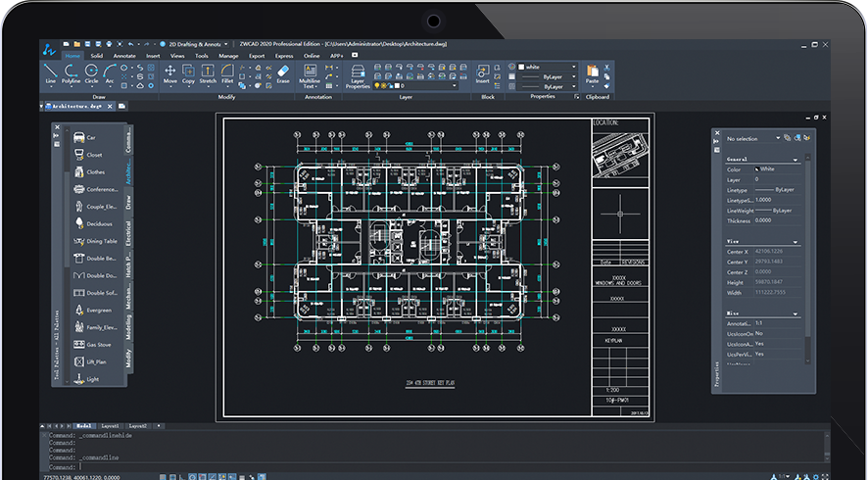Viewport: 868px width, 480px height.
Task: Open the Annotate ribbon tab
Action: (124, 56)
